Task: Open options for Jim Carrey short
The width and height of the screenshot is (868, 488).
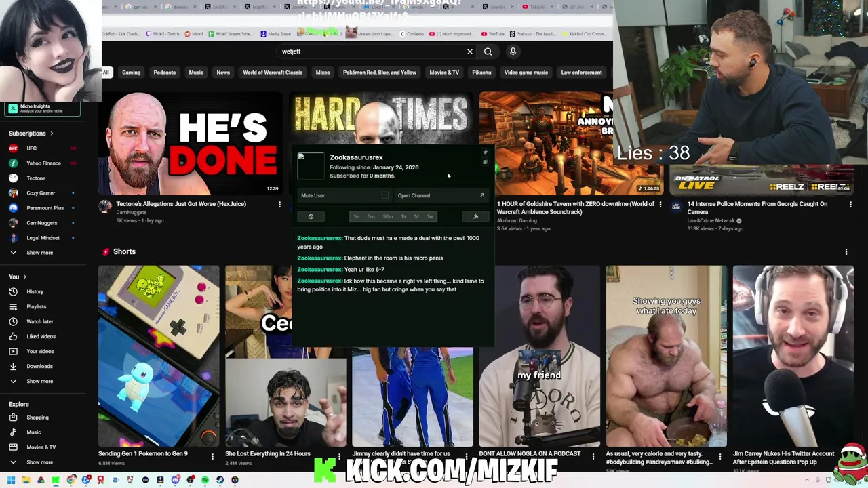Action: pos(847,456)
